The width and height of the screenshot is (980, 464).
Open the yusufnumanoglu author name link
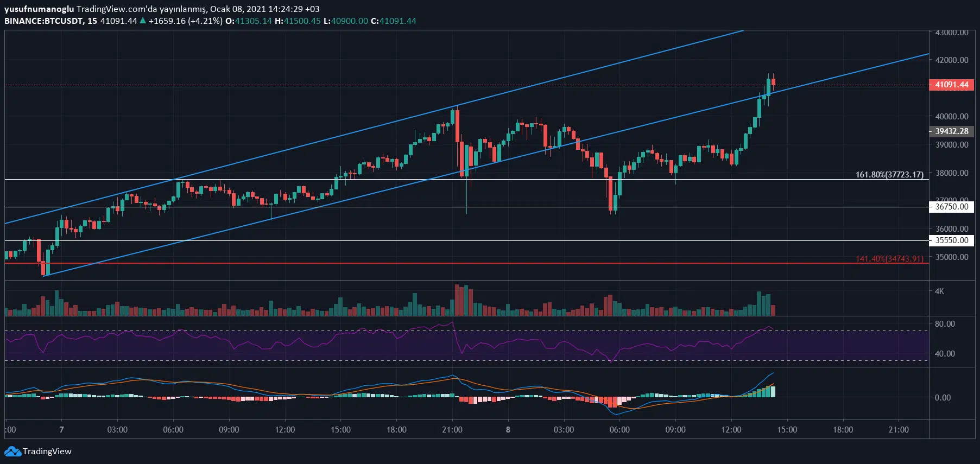39,9
